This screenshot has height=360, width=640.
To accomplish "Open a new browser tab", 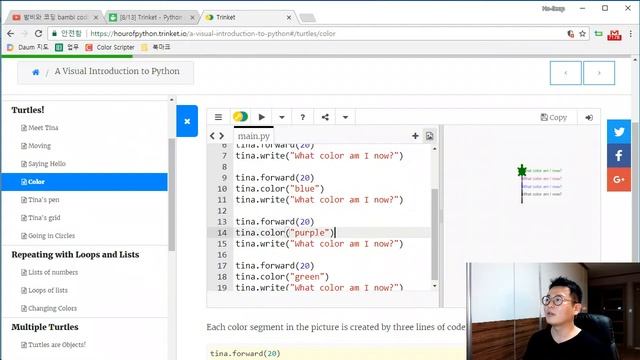I will coord(307,18).
